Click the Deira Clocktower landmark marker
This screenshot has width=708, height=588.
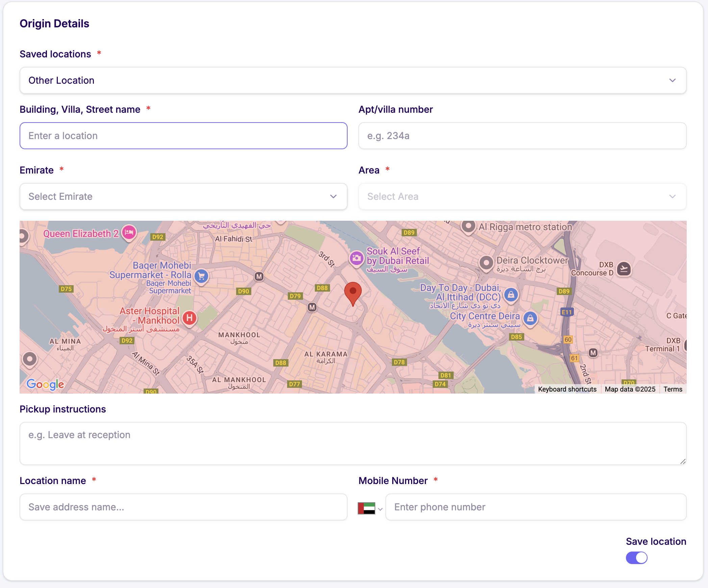pyautogui.click(x=486, y=262)
